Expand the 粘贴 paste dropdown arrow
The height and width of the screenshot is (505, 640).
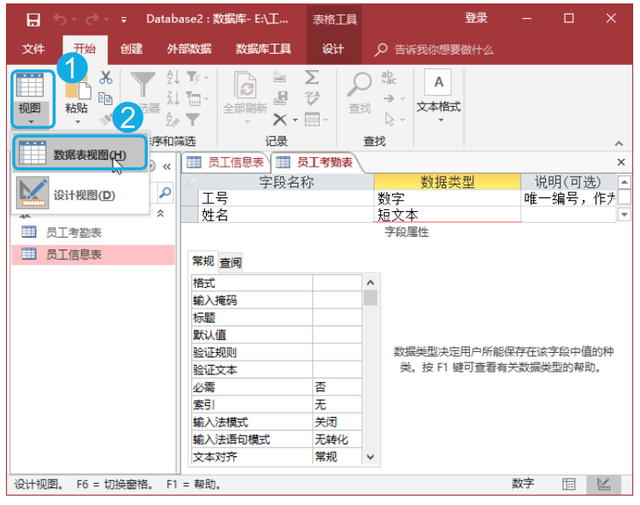click(78, 122)
